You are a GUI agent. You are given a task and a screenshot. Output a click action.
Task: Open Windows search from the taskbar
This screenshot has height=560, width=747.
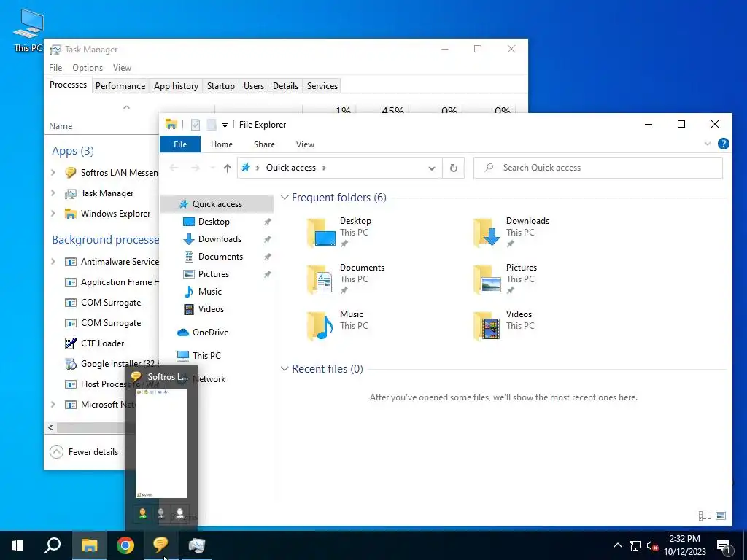point(53,545)
